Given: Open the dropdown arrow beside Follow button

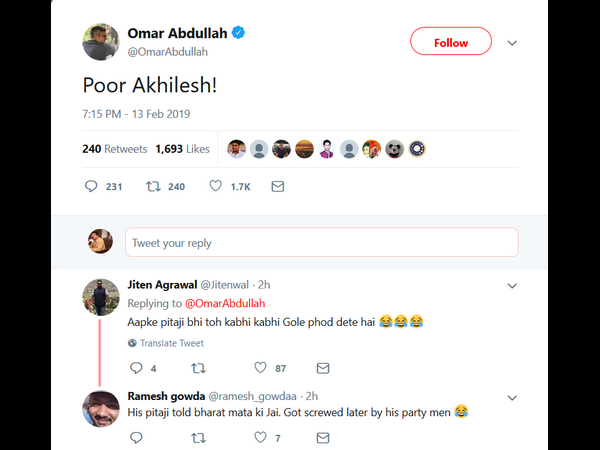Looking at the screenshot, I should pyautogui.click(x=512, y=43).
